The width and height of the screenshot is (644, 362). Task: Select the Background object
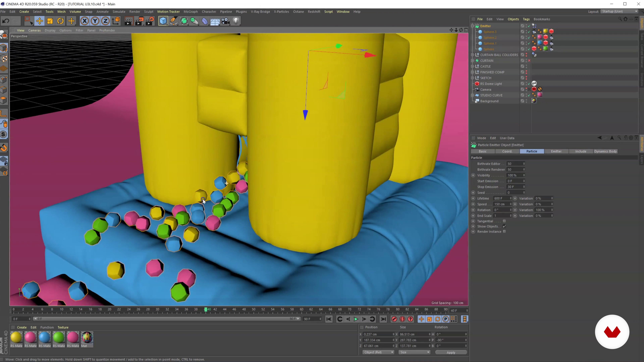(489, 101)
